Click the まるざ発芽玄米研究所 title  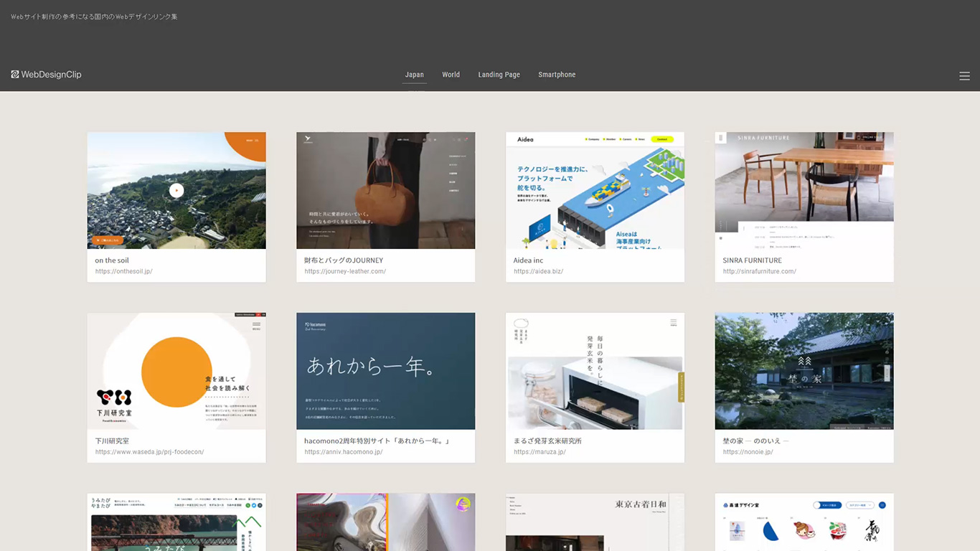[547, 441]
